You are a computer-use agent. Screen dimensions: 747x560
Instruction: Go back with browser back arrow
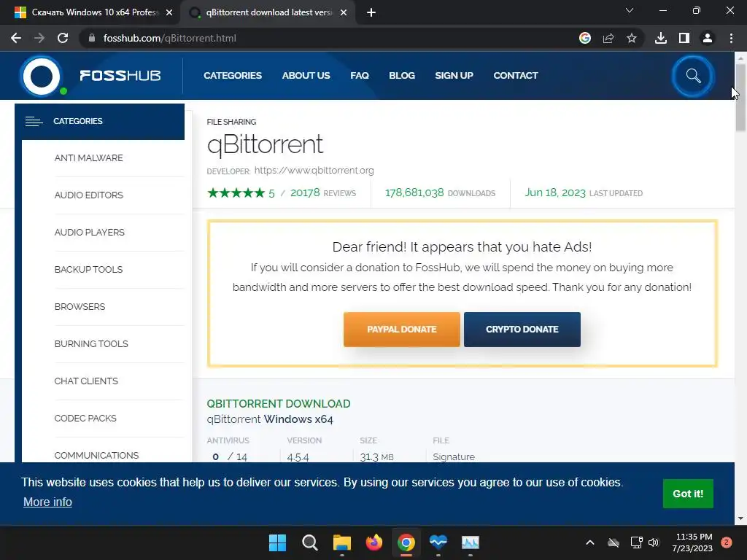click(x=16, y=38)
